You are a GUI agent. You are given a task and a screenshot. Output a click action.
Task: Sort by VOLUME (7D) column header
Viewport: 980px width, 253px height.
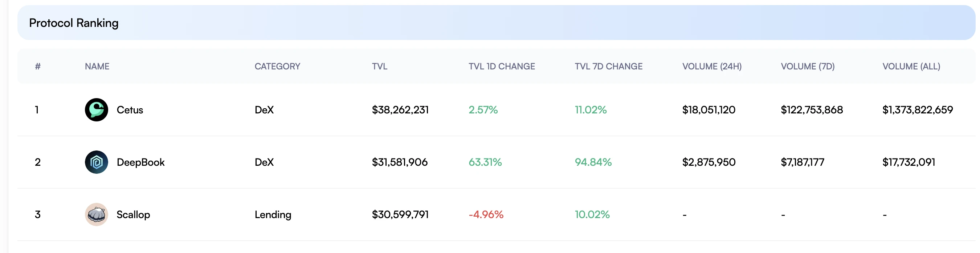pos(807,66)
